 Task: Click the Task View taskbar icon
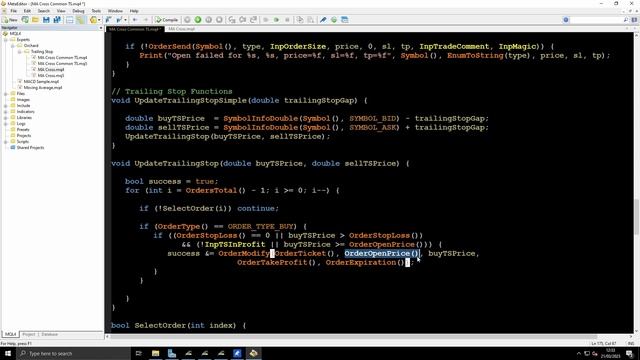tap(139, 353)
